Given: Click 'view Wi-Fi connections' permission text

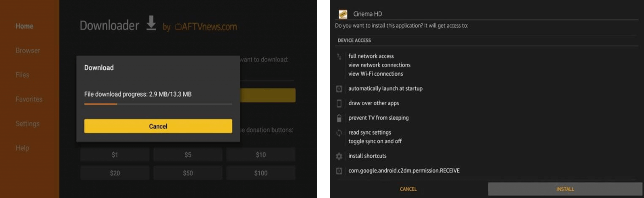Looking at the screenshot, I should pos(375,74).
